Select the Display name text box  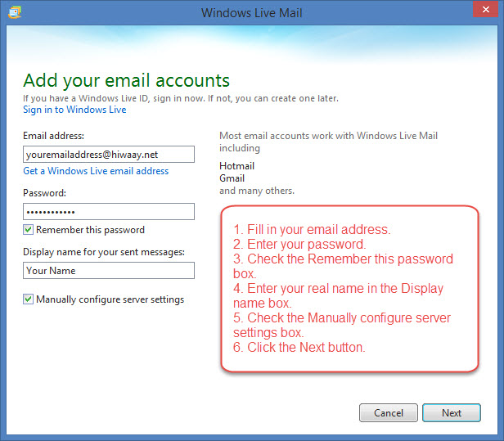click(109, 270)
